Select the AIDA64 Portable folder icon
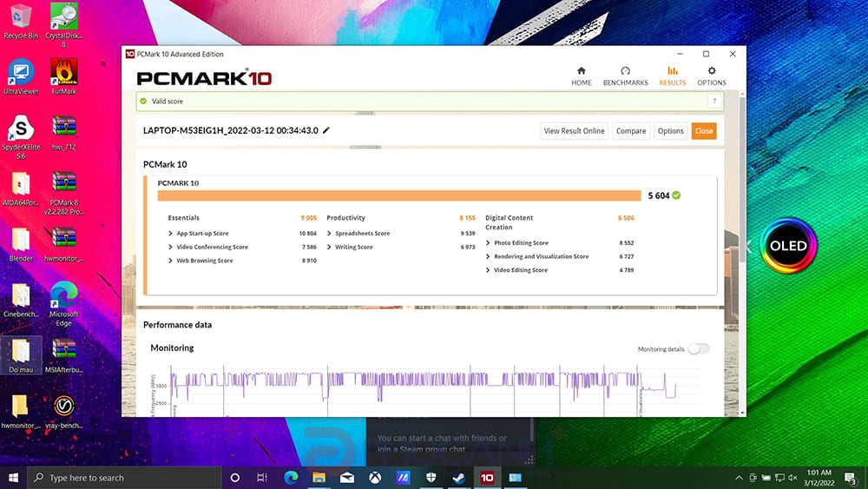868x489 pixels. [x=21, y=188]
